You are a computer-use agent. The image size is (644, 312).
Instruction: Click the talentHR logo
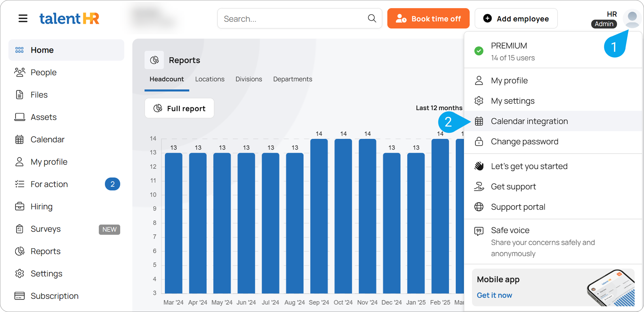pos(69,18)
